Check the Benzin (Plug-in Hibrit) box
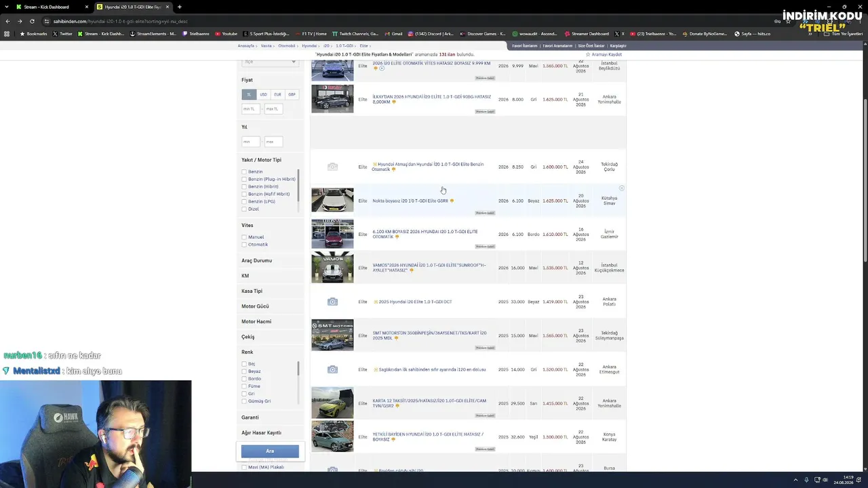The height and width of the screenshot is (488, 868). [244, 180]
